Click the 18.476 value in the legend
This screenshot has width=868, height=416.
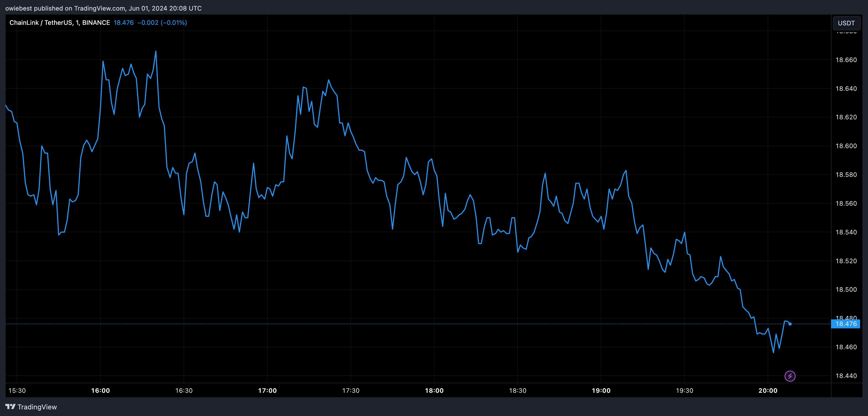click(124, 22)
